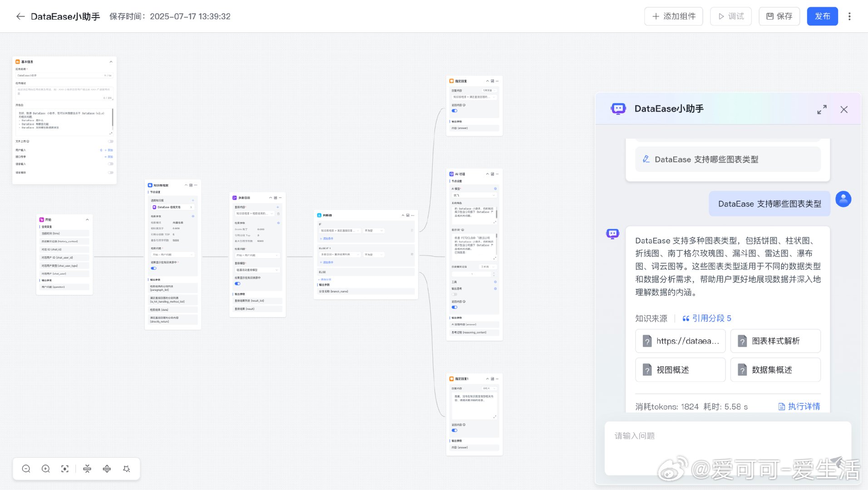Toggle 结果显示在知识来源中 in 多路召回 node
The width and height of the screenshot is (868, 490).
click(x=237, y=284)
